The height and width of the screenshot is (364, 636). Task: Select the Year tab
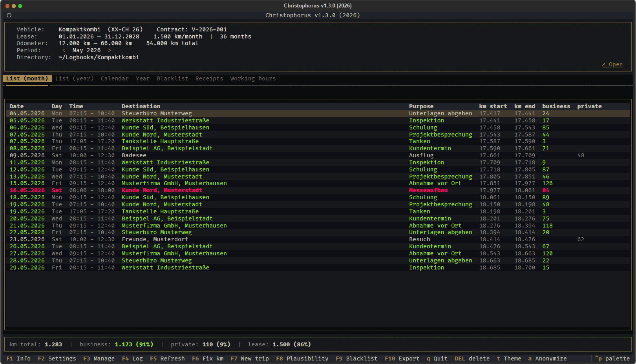click(143, 78)
